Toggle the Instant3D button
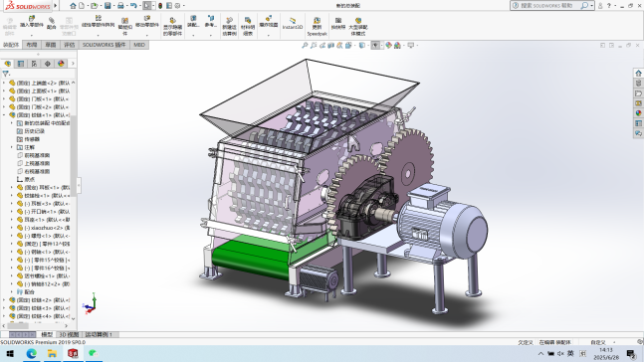The width and height of the screenshot is (644, 362). [x=293, y=24]
